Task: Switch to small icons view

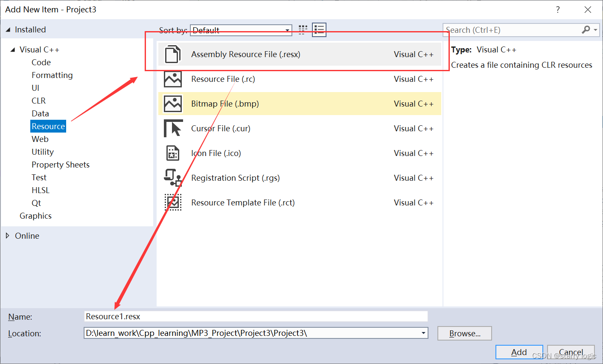Action: click(303, 30)
